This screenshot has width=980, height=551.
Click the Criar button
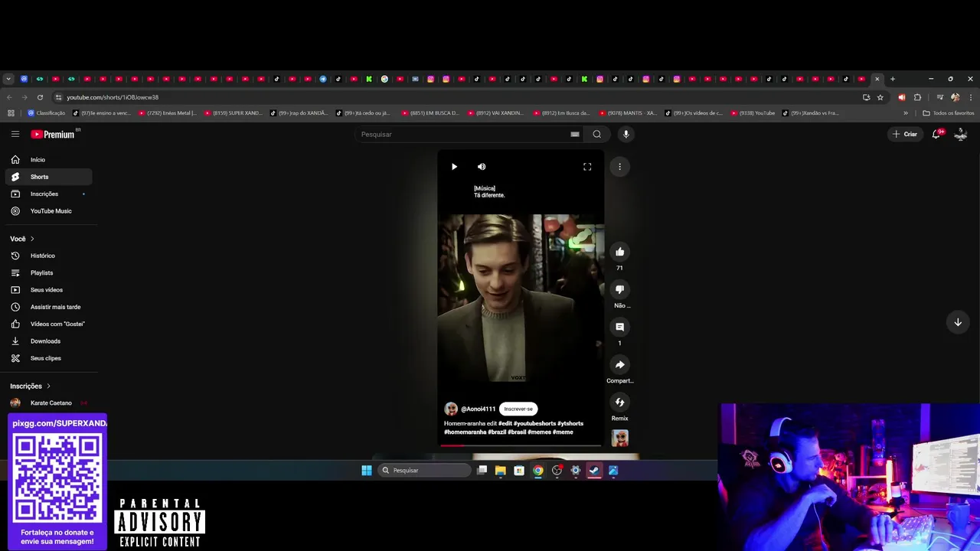click(x=904, y=134)
